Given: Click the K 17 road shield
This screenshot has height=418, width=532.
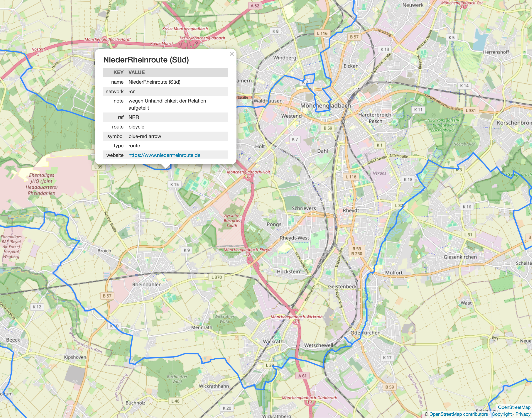Looking at the screenshot, I should pos(387,358).
